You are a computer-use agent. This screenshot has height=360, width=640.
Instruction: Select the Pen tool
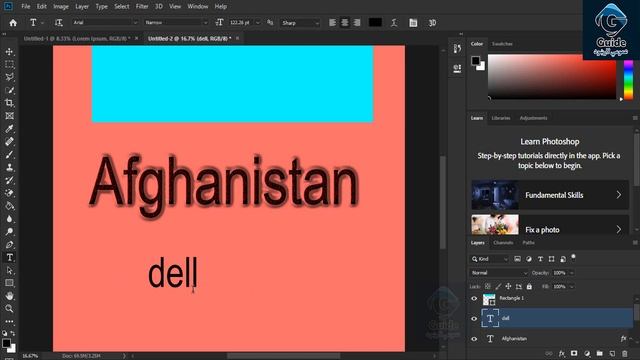tap(9, 245)
